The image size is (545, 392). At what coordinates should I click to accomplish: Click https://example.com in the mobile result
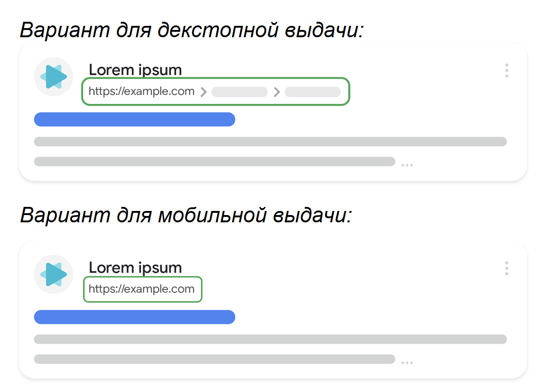[x=142, y=289]
